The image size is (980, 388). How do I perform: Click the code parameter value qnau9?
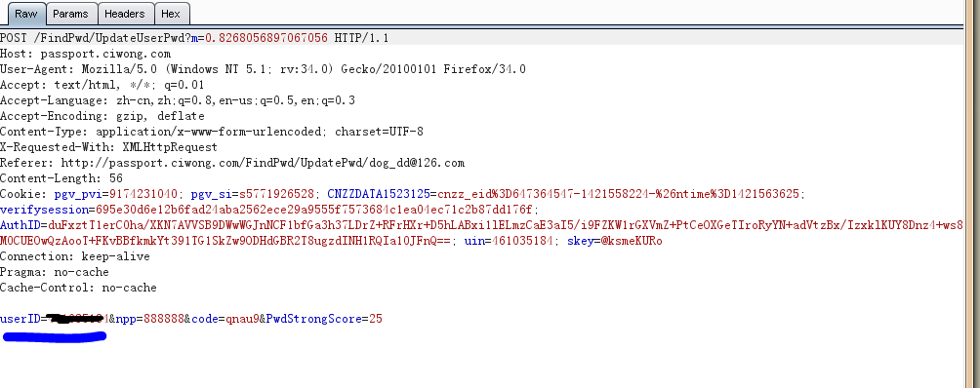pyautogui.click(x=242, y=319)
